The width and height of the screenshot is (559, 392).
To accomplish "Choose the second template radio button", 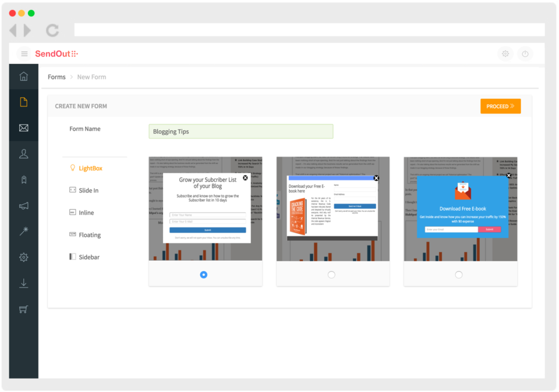I will click(332, 274).
